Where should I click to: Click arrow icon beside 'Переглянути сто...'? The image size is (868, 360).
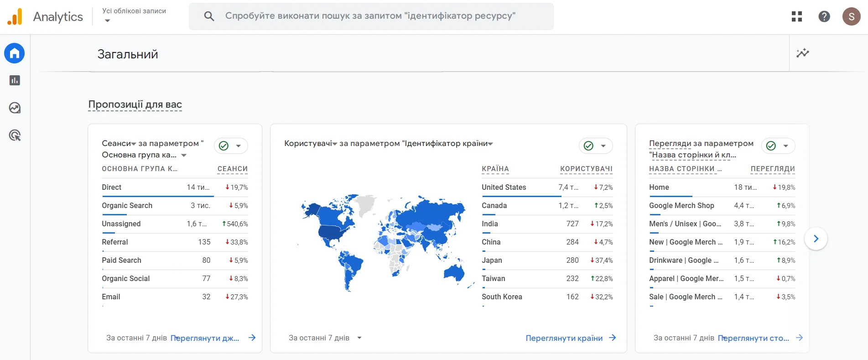[799, 338]
